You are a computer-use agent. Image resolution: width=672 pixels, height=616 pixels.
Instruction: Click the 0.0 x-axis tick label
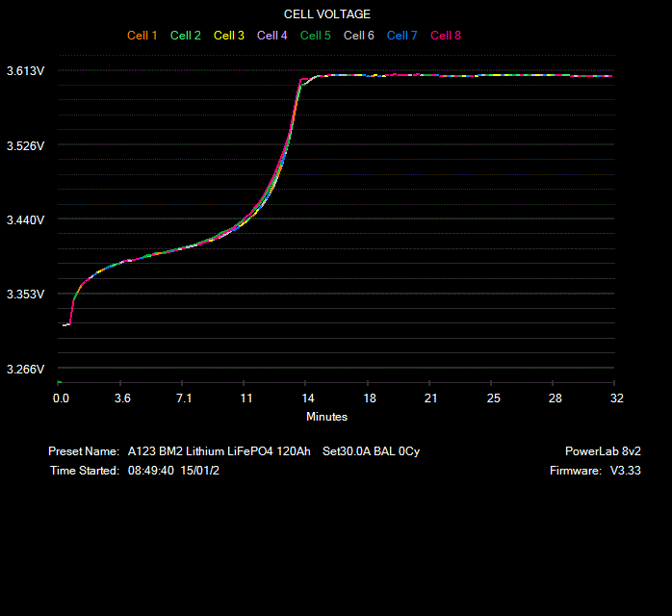(x=61, y=398)
